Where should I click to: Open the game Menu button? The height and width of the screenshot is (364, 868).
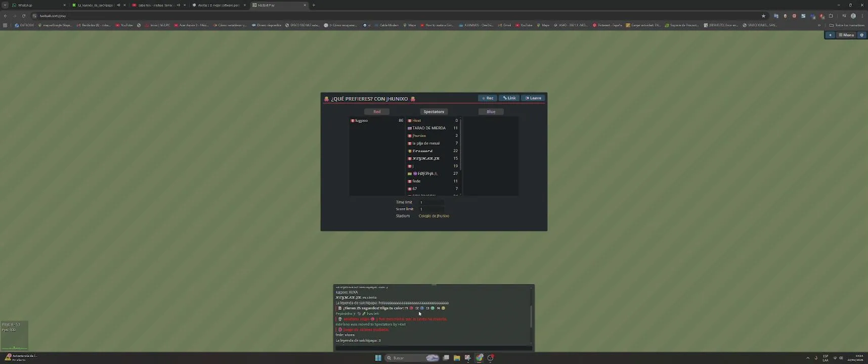pyautogui.click(x=846, y=35)
